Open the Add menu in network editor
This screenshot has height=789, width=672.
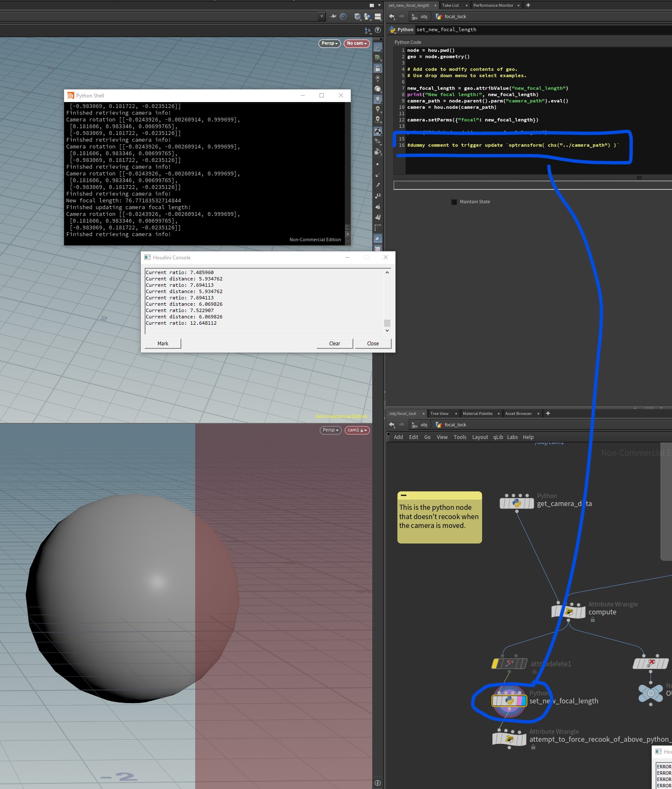click(x=398, y=437)
